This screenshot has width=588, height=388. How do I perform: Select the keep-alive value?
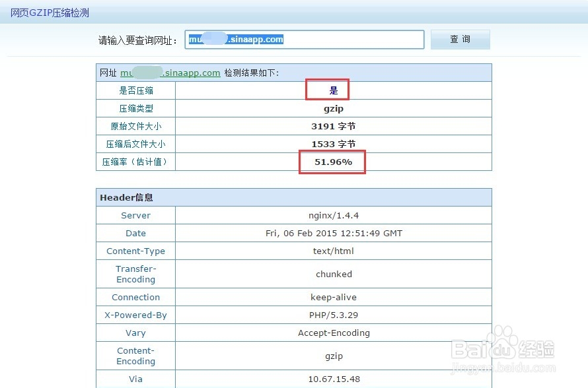coord(334,297)
